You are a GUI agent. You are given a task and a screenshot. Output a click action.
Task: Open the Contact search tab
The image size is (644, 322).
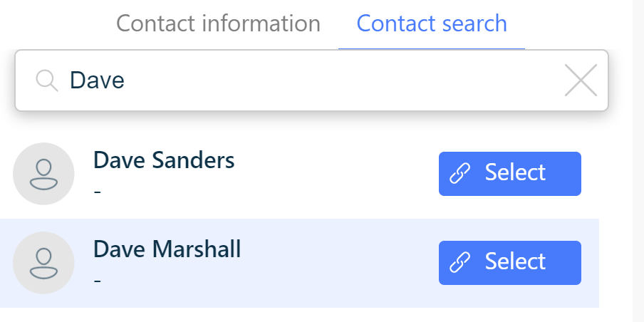pyautogui.click(x=432, y=24)
